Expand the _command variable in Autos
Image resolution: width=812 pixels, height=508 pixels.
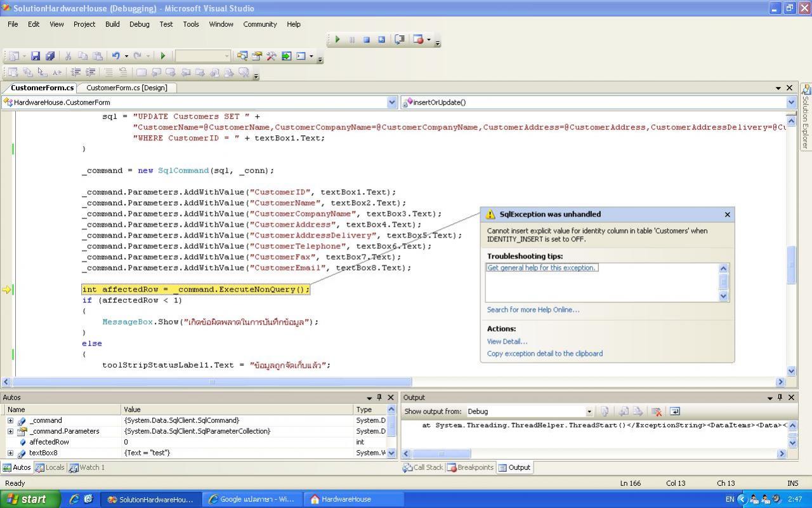10,420
